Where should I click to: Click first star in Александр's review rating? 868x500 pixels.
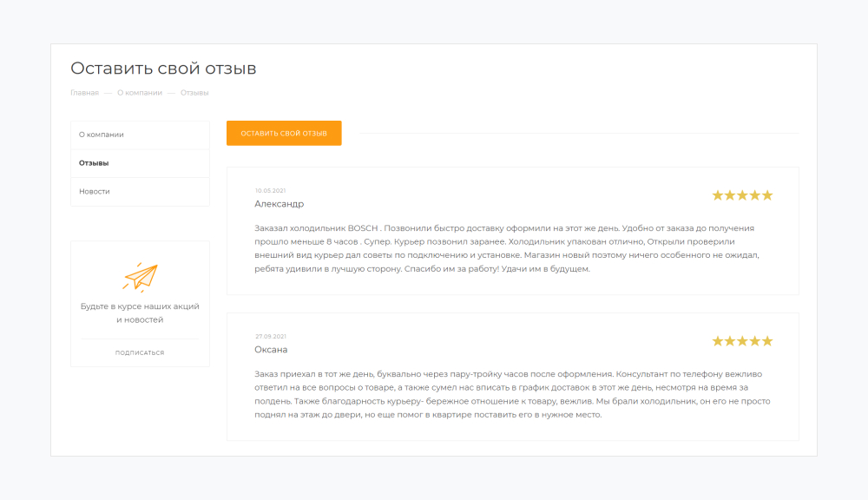718,195
